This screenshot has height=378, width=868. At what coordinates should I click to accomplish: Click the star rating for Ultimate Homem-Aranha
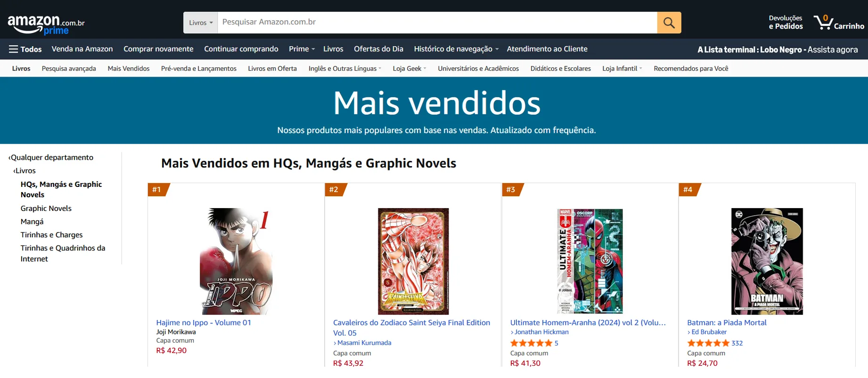(x=531, y=343)
